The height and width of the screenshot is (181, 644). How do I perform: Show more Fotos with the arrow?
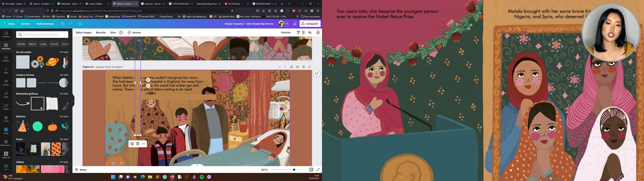pos(67,149)
